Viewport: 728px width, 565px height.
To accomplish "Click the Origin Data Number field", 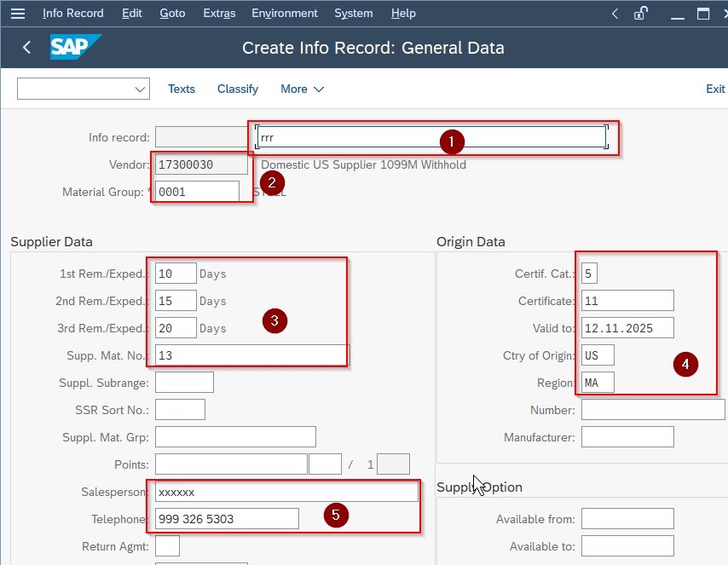I will pos(653,410).
